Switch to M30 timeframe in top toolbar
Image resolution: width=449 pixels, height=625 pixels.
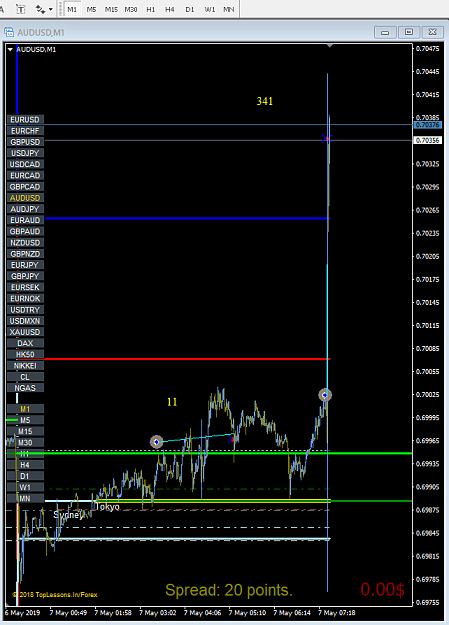131,9
